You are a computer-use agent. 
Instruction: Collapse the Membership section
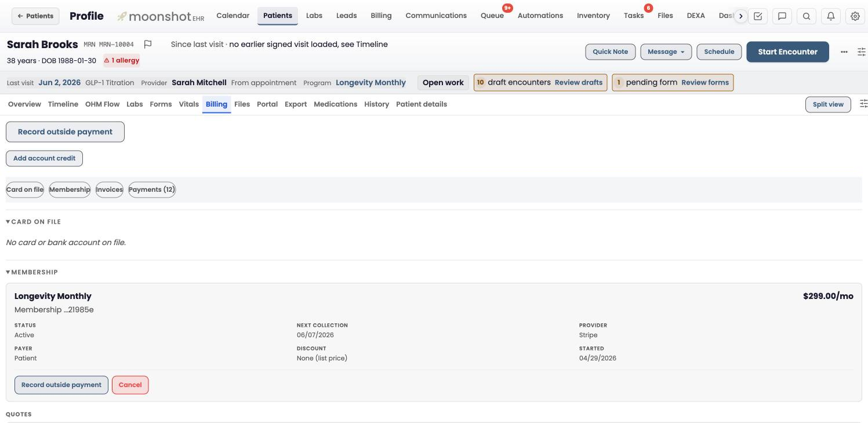tap(32, 272)
